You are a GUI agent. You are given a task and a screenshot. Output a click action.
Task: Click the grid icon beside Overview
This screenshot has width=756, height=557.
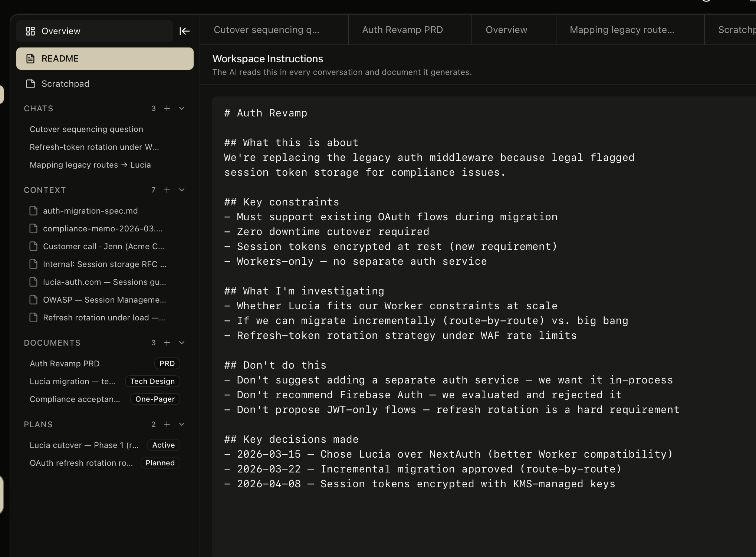point(31,31)
